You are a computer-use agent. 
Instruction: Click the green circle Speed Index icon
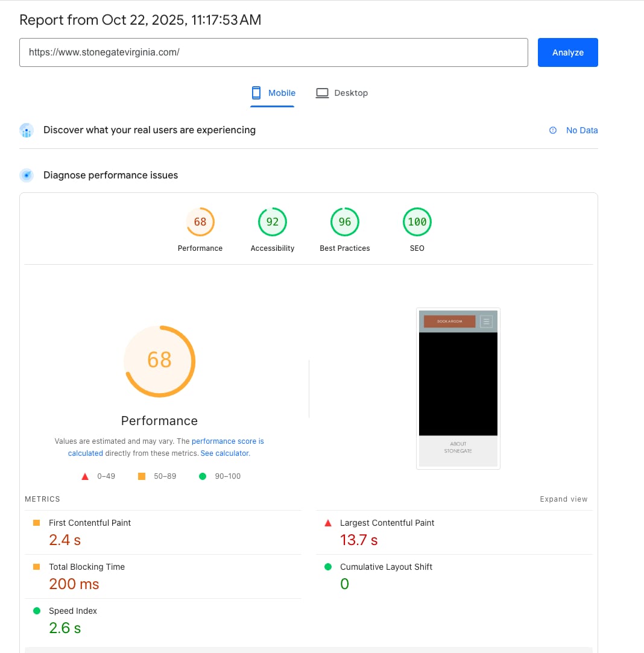36,611
